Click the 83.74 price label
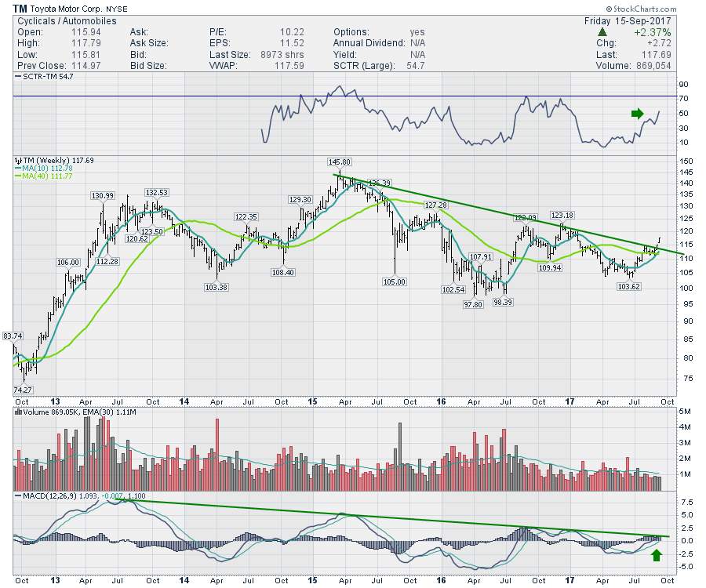Viewport: 706px width, 588px height. [13, 336]
